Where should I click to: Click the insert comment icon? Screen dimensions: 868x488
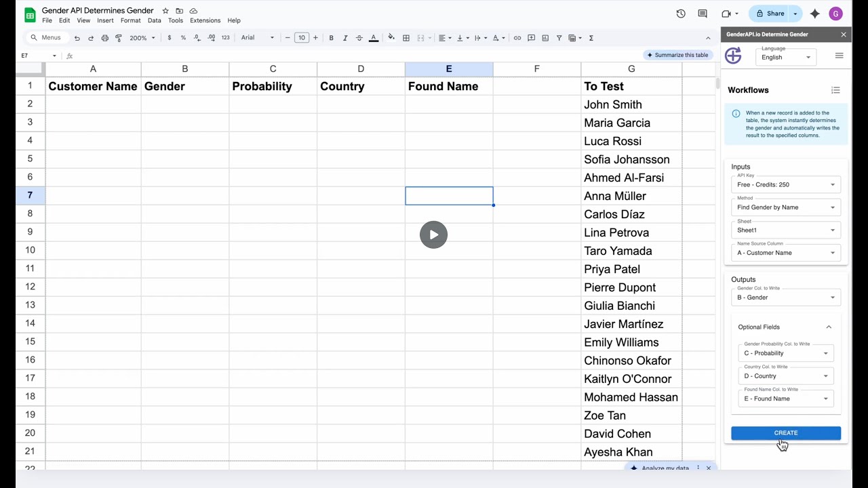click(x=531, y=38)
